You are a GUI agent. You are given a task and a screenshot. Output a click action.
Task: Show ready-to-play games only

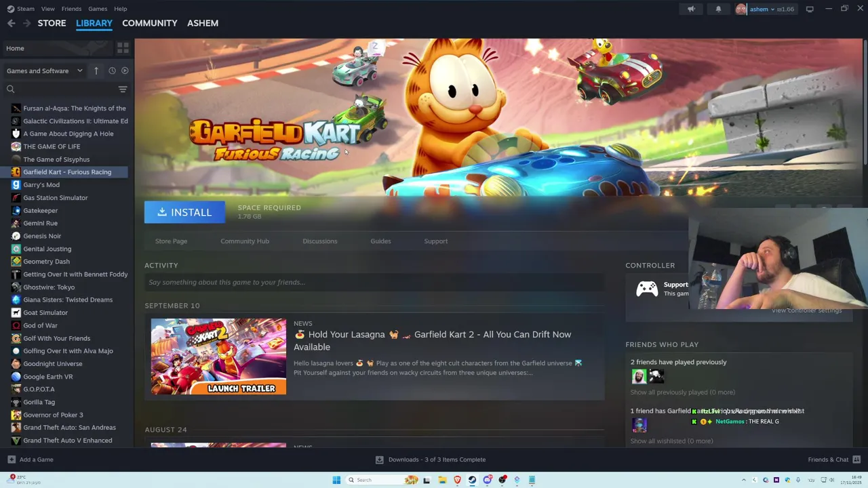tap(124, 70)
